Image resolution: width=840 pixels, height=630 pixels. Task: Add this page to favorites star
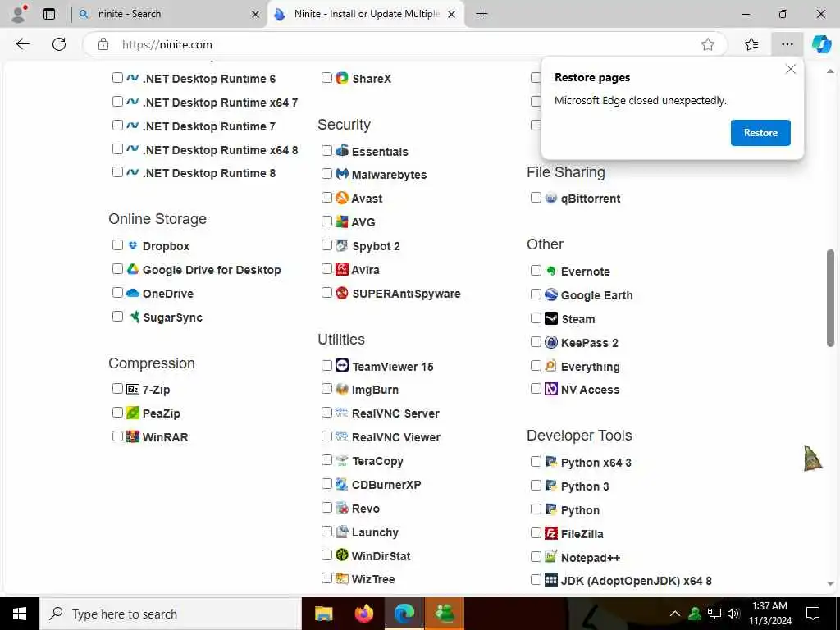coord(708,44)
